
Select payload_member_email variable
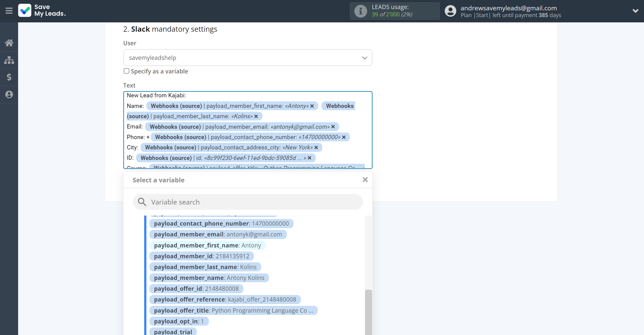click(x=218, y=234)
